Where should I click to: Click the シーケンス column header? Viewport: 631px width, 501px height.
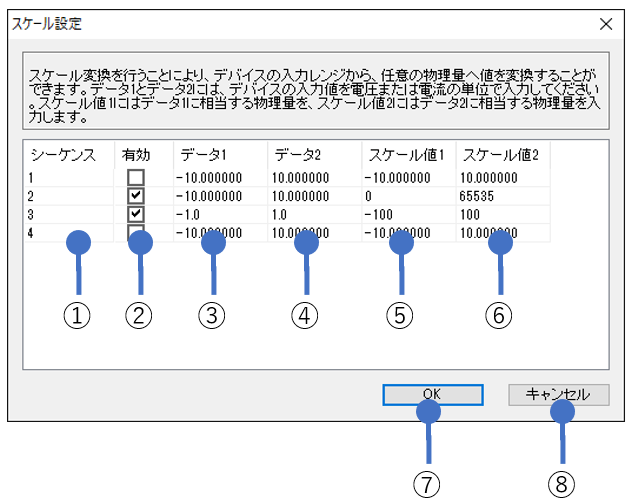tap(63, 154)
